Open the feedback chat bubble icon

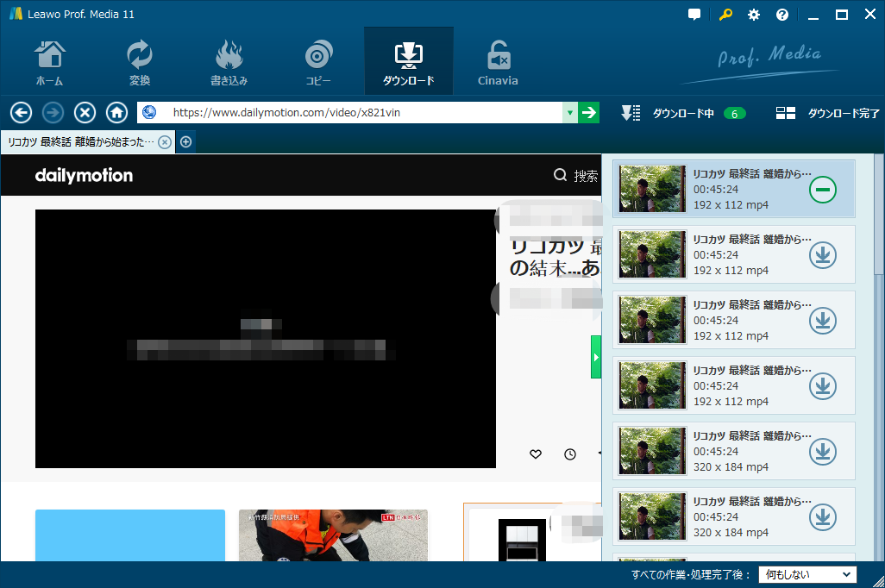click(x=694, y=15)
